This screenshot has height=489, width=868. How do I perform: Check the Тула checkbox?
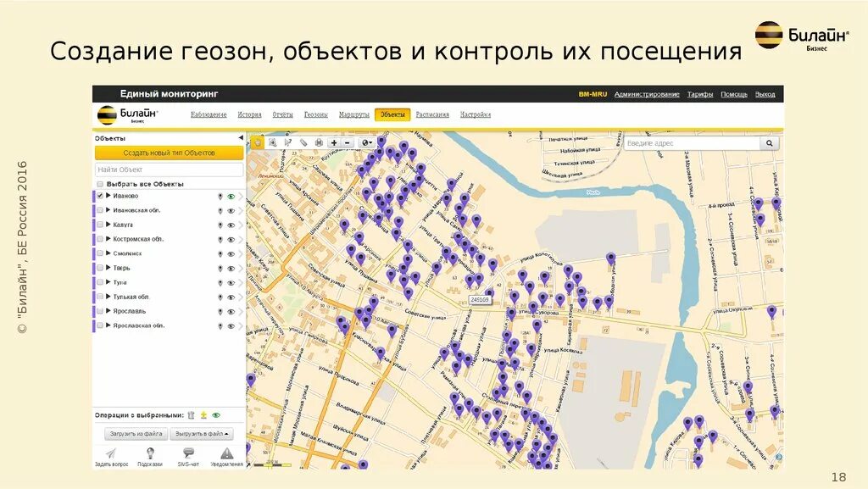click(100, 282)
